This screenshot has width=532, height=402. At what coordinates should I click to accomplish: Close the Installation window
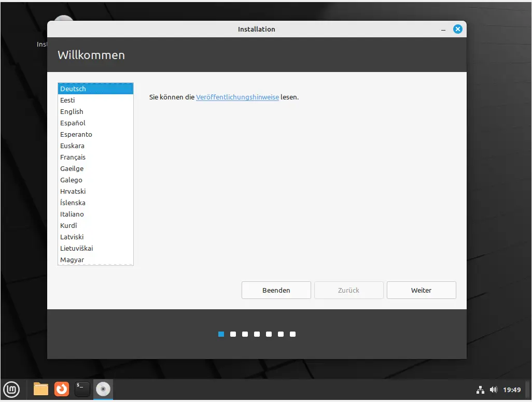pyautogui.click(x=457, y=30)
